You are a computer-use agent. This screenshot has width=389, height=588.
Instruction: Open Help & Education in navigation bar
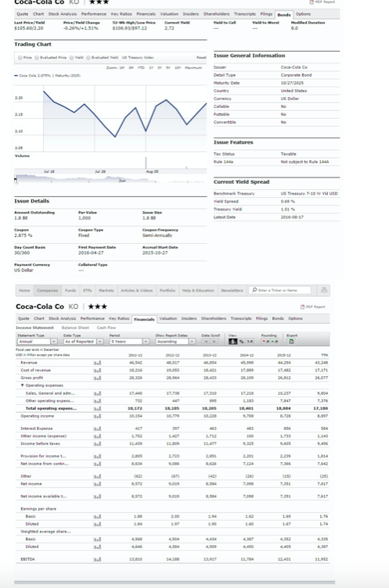click(198, 290)
